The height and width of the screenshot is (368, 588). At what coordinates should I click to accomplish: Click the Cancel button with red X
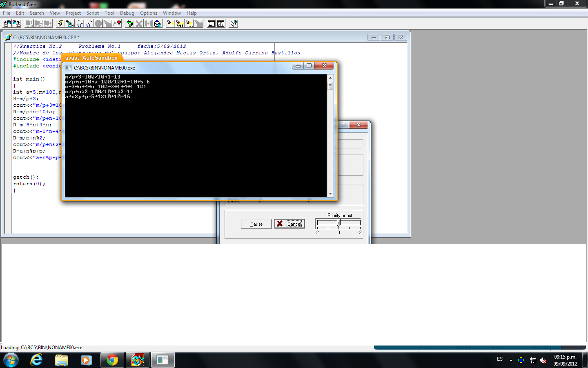290,224
